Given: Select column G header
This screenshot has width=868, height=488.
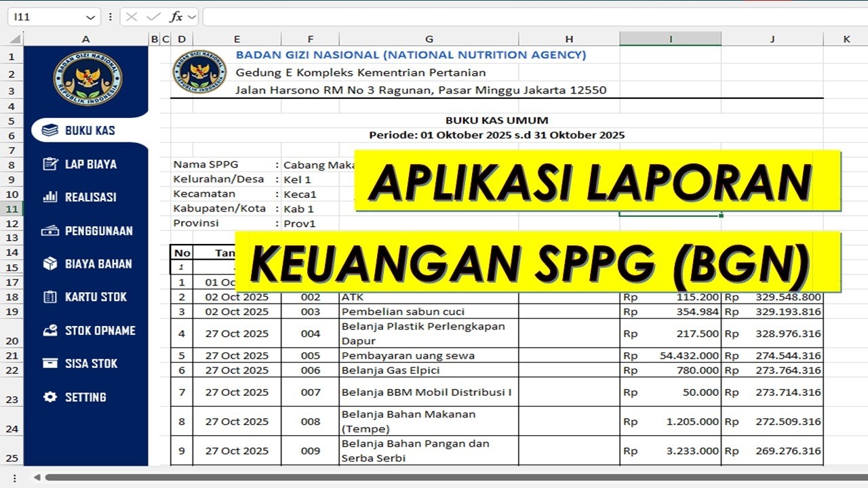Looking at the screenshot, I should (x=429, y=39).
